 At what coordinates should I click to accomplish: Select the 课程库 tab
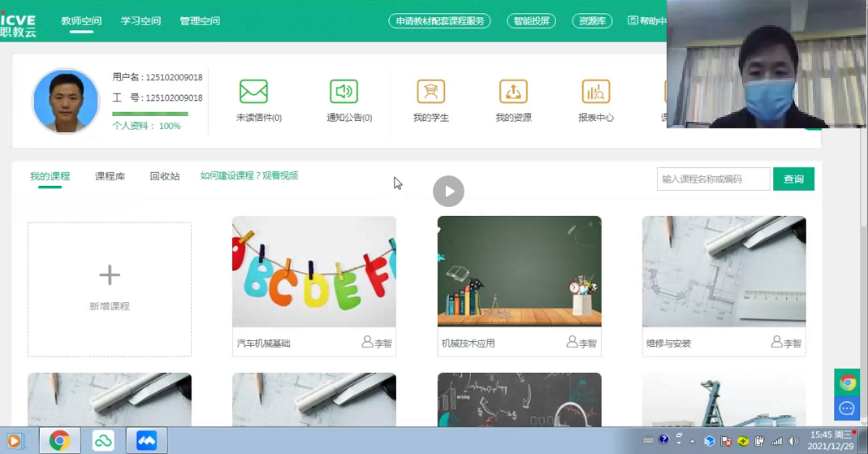(x=110, y=176)
